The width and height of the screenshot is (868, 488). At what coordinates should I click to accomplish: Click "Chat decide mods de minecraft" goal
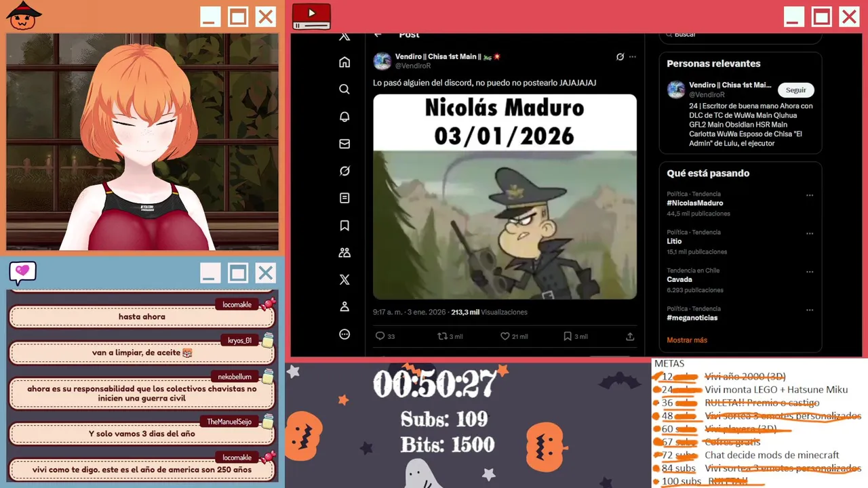(x=772, y=455)
